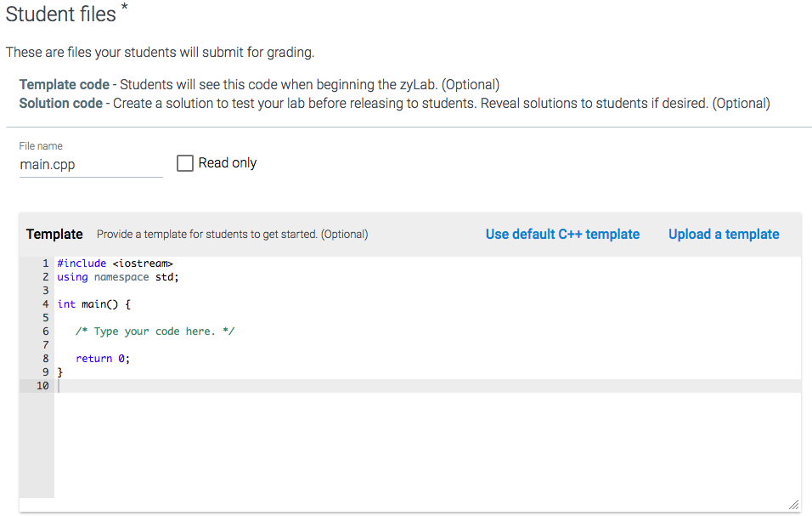Click the Use default C++ template link
Screen dimensions: 812x516
[562, 235]
